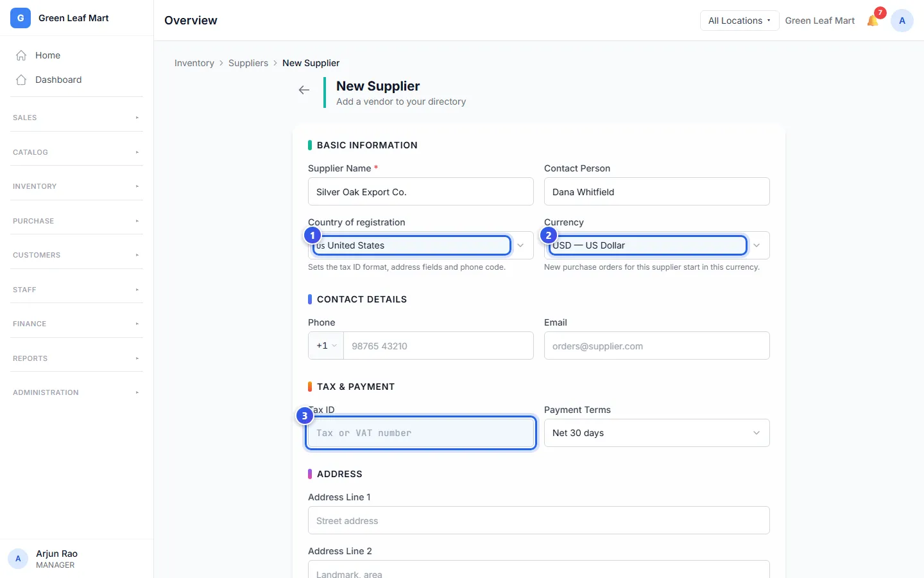This screenshot has height=578, width=924.
Task: Expand the Finance section
Action: coord(77,324)
